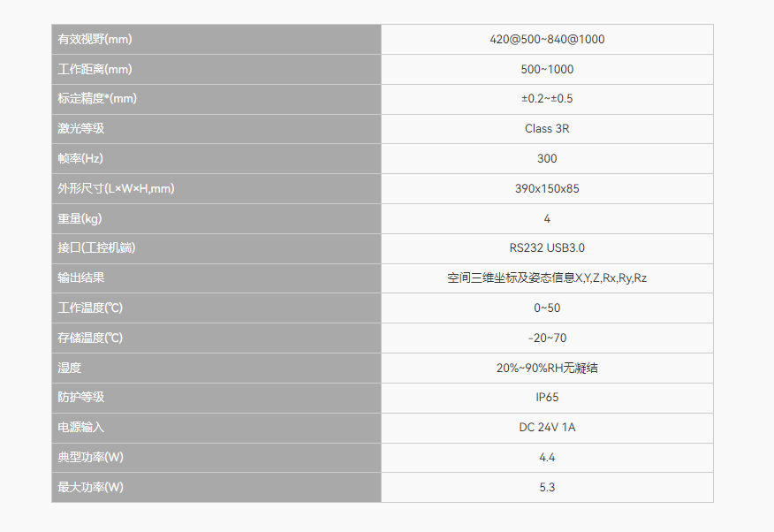774x532 pixels.
Task: Select the 20%~90%RH无凝结 humidity value
Action: pos(547,369)
